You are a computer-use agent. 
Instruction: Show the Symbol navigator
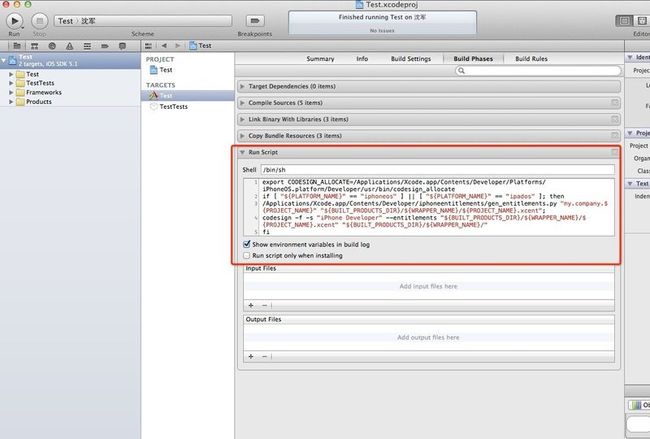tap(34, 46)
